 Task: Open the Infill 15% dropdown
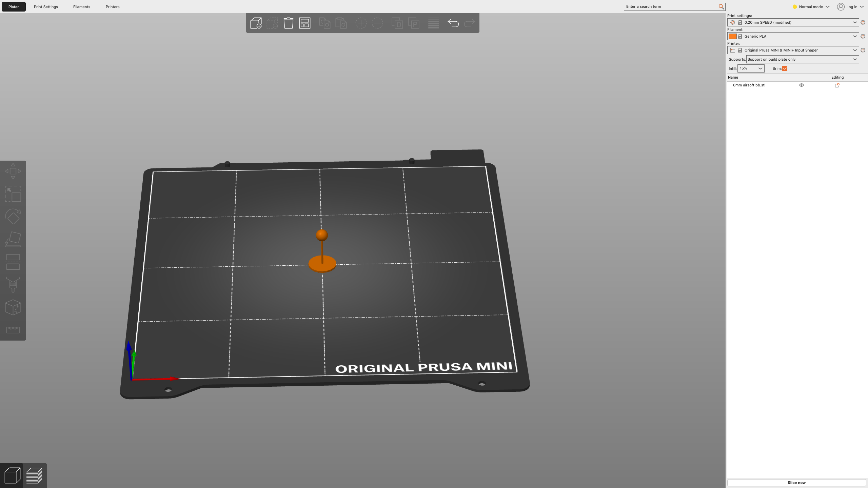751,68
